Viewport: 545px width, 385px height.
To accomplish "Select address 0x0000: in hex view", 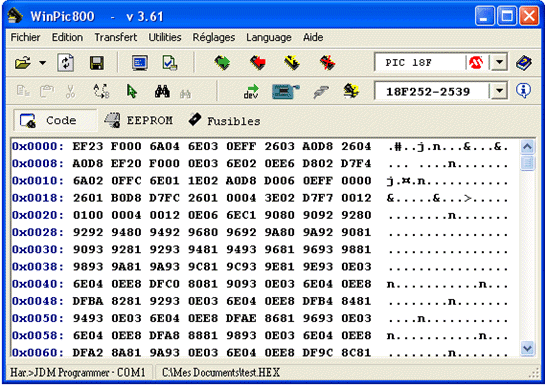I will [38, 146].
